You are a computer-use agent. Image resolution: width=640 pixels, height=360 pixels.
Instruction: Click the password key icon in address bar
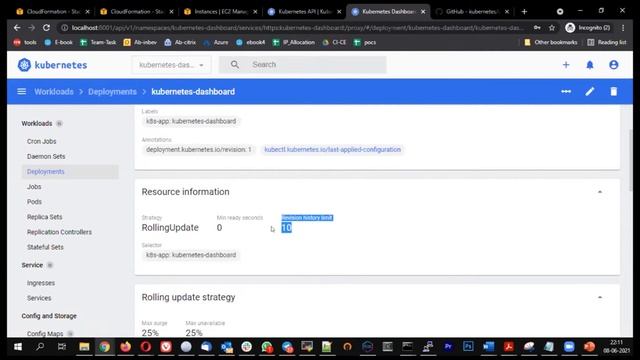pyautogui.click(x=537, y=28)
